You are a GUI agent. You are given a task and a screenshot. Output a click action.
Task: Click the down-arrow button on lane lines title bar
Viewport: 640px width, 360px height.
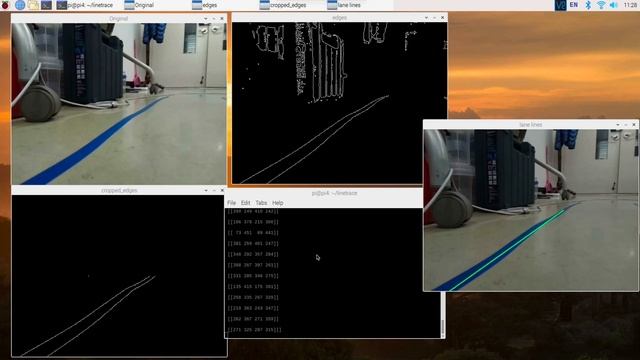618,124
